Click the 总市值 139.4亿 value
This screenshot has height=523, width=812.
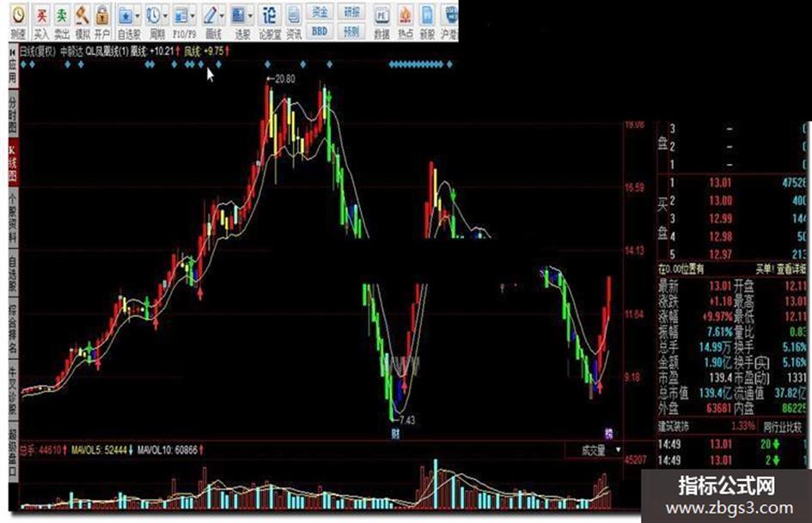pos(715,393)
